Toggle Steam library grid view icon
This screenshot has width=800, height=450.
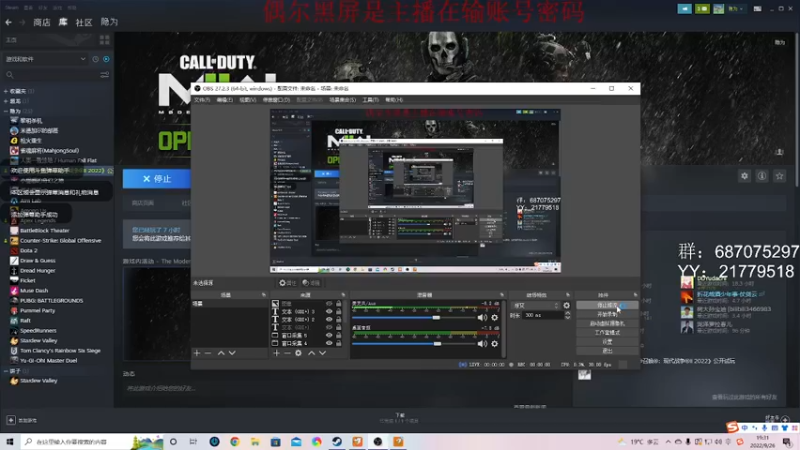coord(105,40)
